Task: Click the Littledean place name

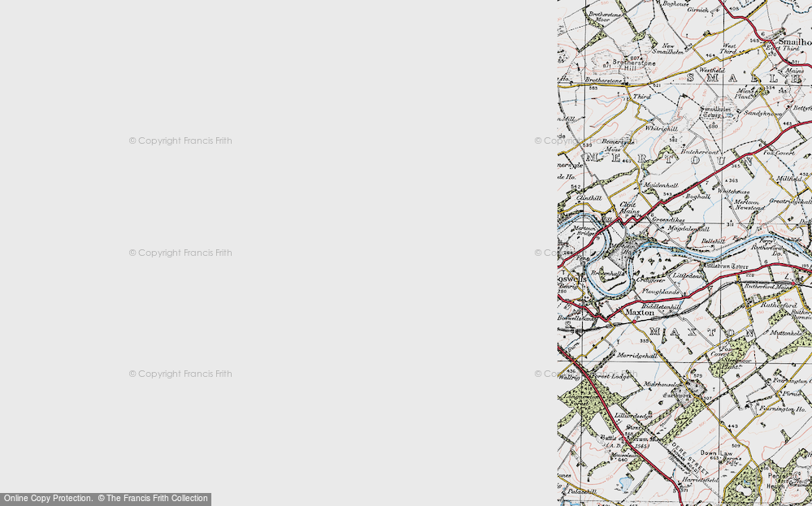Action: pos(688,276)
